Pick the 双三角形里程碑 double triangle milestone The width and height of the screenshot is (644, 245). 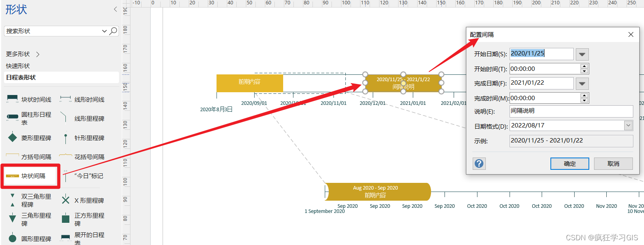tap(29, 200)
